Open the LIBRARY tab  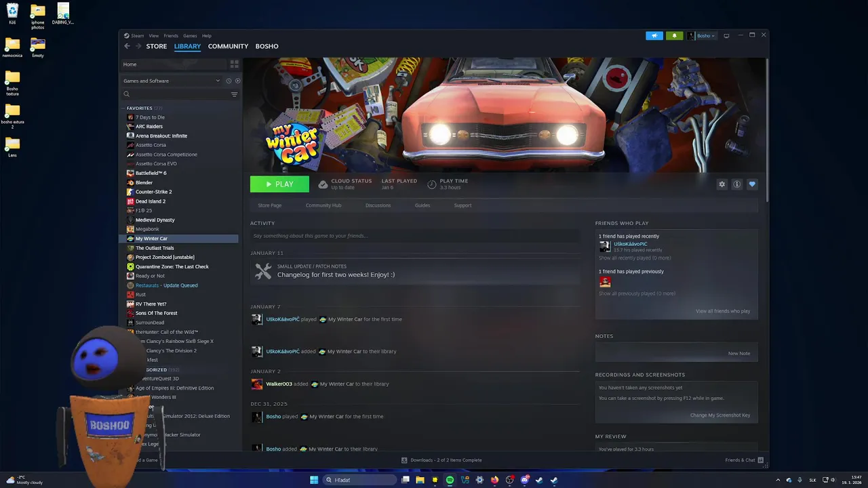pos(187,46)
